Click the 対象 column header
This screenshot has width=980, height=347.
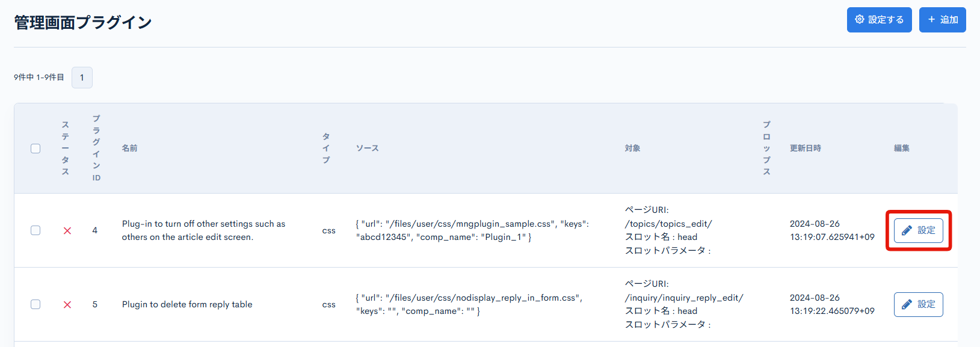click(x=632, y=148)
